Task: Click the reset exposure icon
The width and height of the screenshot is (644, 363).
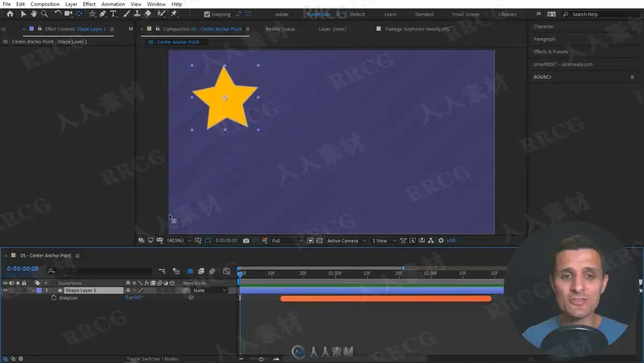Action: (x=441, y=241)
